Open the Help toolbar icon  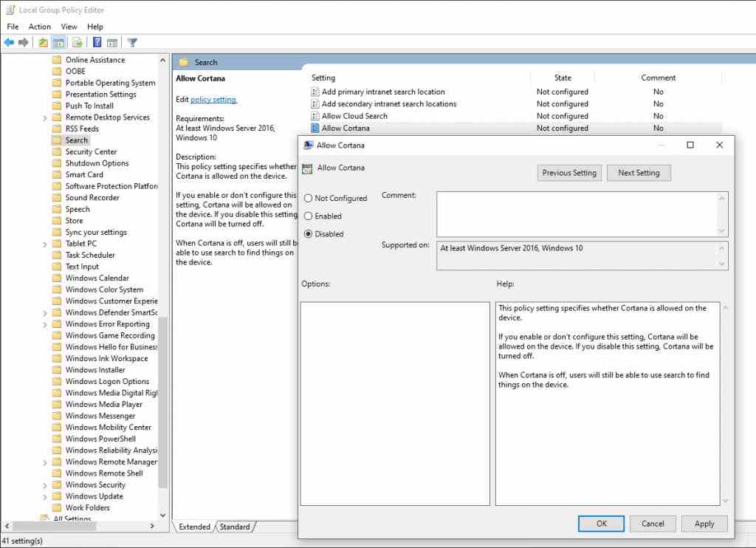click(97, 42)
